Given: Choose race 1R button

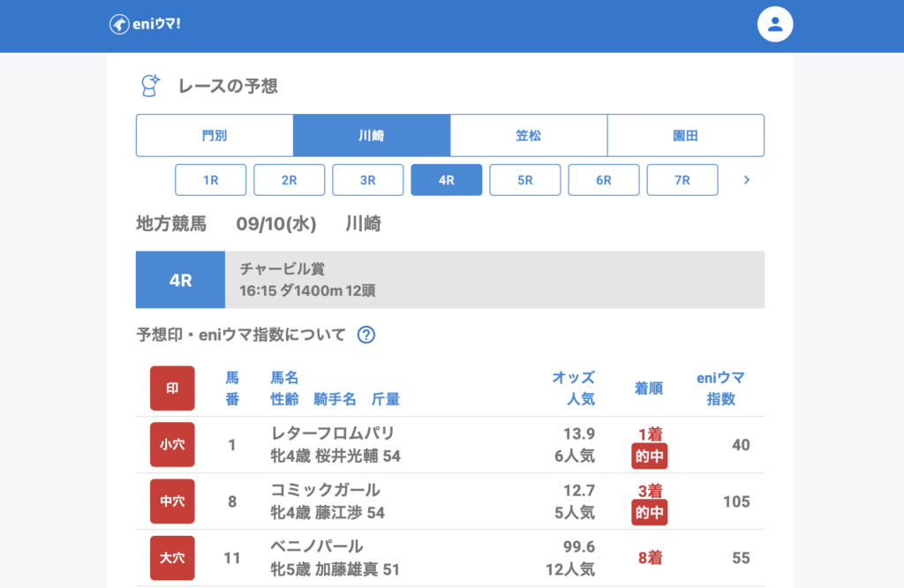Looking at the screenshot, I should pos(211,180).
